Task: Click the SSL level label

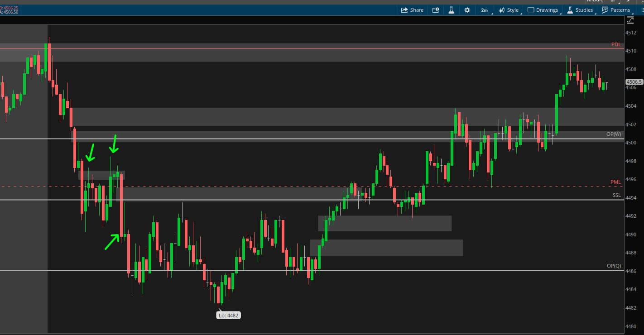Action: 617,195
